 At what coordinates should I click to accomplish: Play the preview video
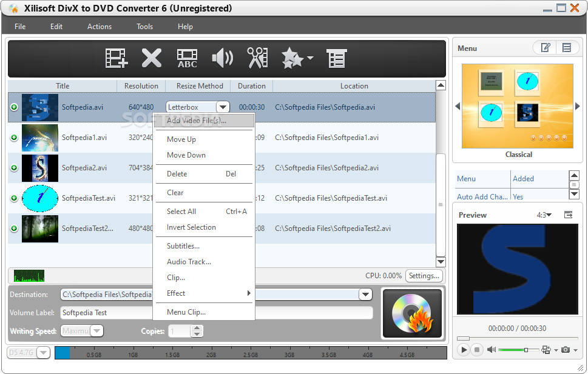click(464, 350)
